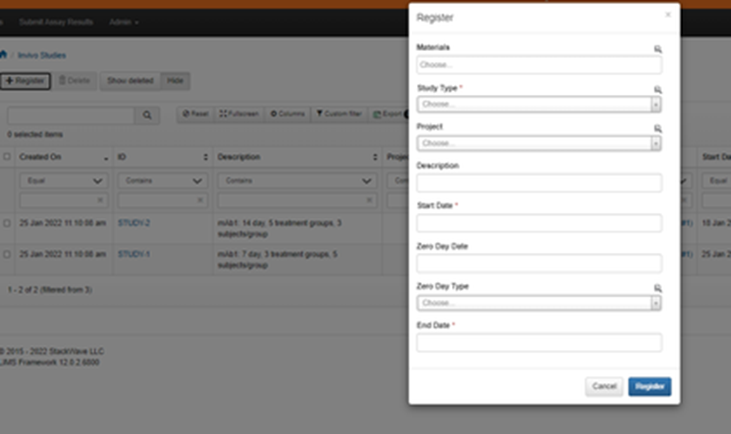Click into the Start Date field
Image resolution: width=731 pixels, height=434 pixels.
pyautogui.click(x=539, y=223)
